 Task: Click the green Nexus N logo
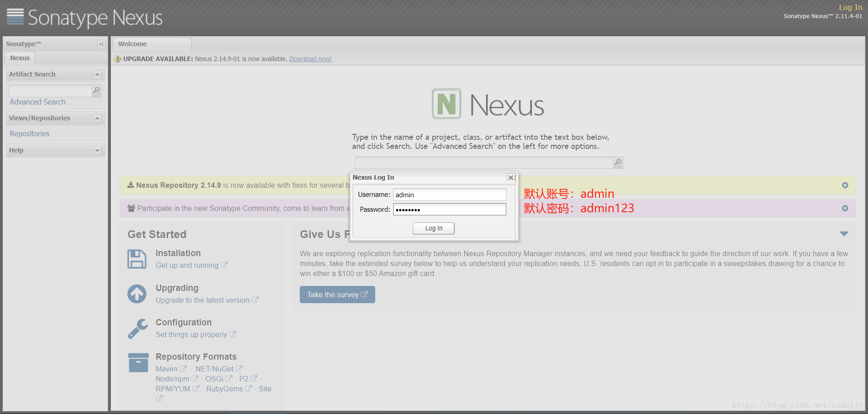447,104
